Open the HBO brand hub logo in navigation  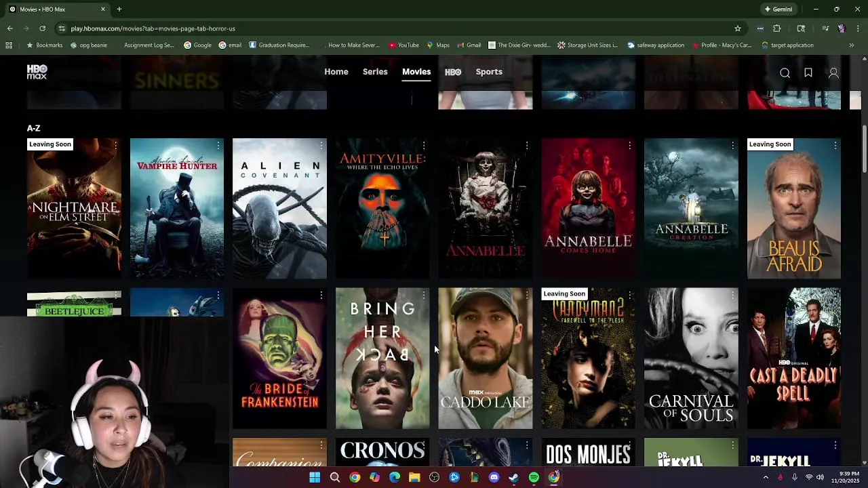[453, 72]
